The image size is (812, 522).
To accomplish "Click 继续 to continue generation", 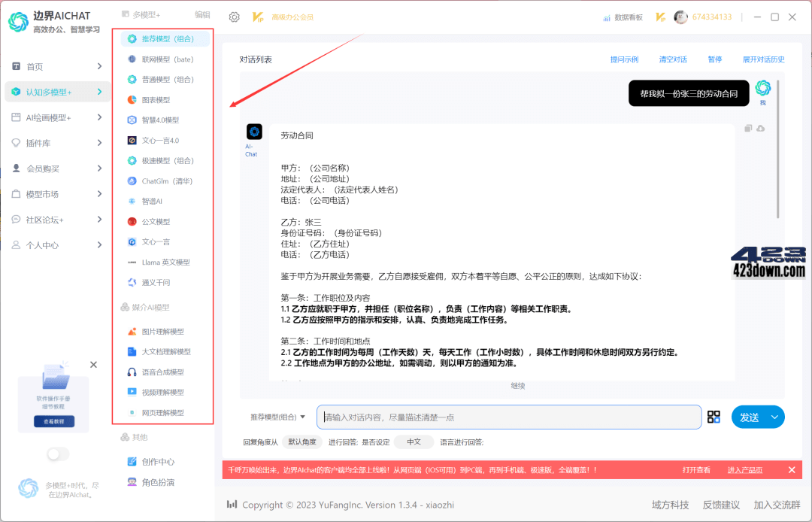I will pyautogui.click(x=518, y=386).
